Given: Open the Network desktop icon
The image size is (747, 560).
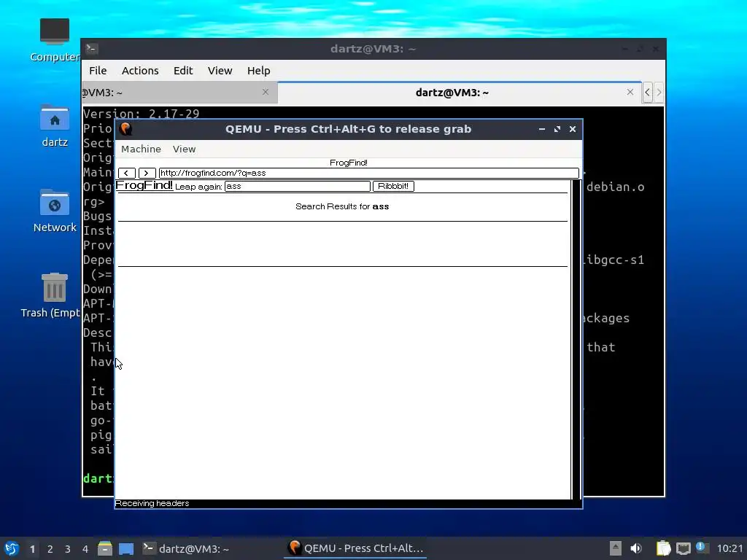Looking at the screenshot, I should 54,211.
